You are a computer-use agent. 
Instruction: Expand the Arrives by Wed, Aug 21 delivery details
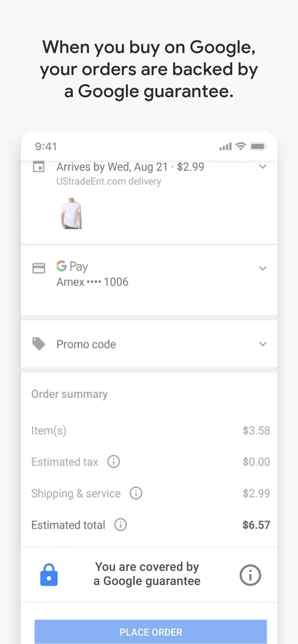263,167
